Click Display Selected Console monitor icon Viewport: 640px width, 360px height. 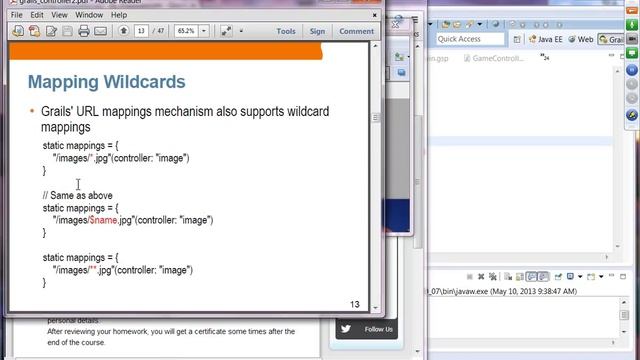pyautogui.click(x=570, y=277)
